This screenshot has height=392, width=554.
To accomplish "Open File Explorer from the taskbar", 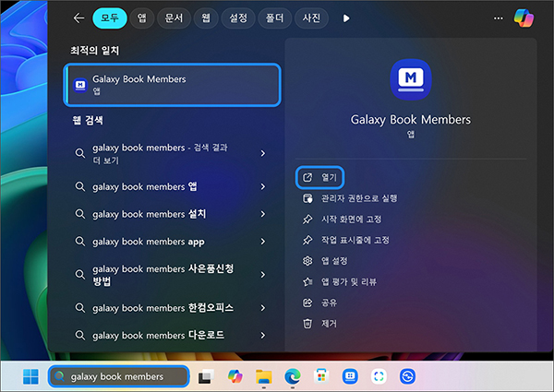I will tap(264, 376).
